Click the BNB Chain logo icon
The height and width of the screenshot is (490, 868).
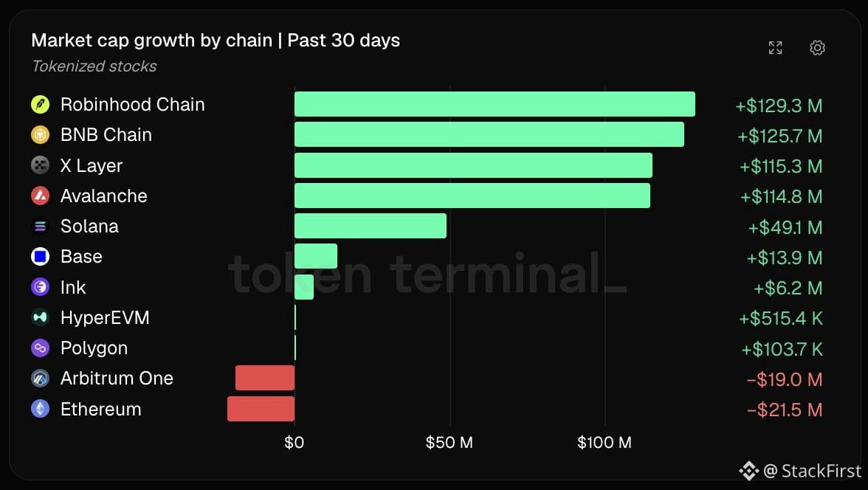tap(41, 134)
